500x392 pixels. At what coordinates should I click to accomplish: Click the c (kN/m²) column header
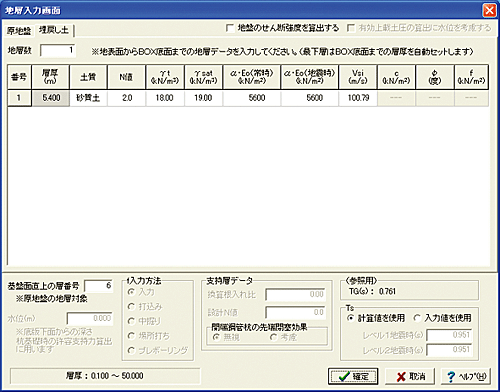396,77
